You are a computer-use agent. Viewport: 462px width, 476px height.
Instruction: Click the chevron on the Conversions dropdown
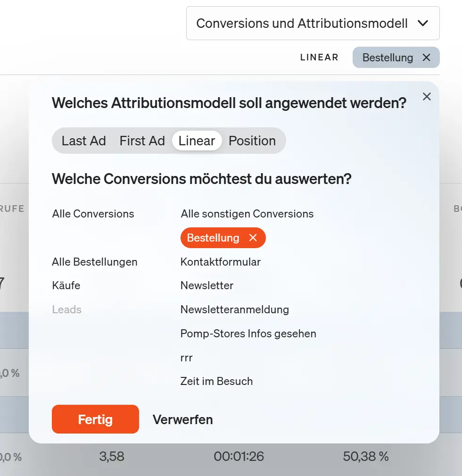(423, 23)
